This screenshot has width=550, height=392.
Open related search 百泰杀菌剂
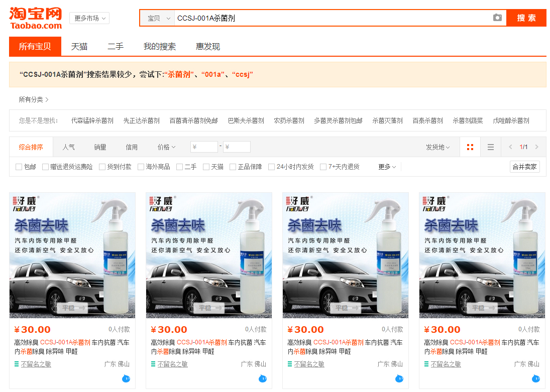427,120
